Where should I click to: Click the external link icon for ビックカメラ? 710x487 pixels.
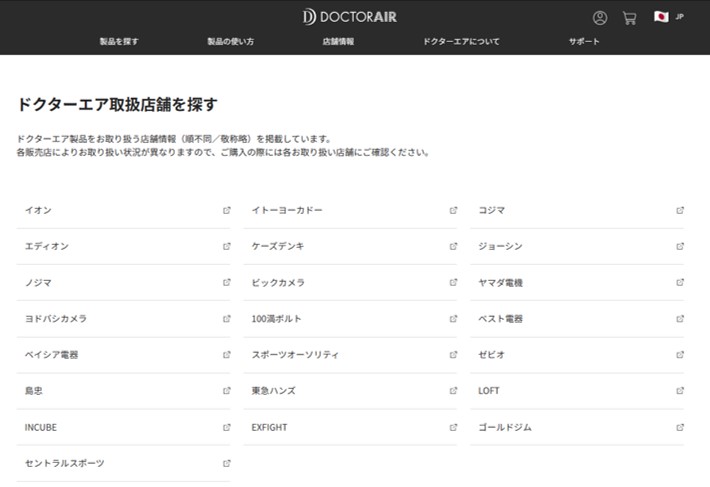pos(453,282)
